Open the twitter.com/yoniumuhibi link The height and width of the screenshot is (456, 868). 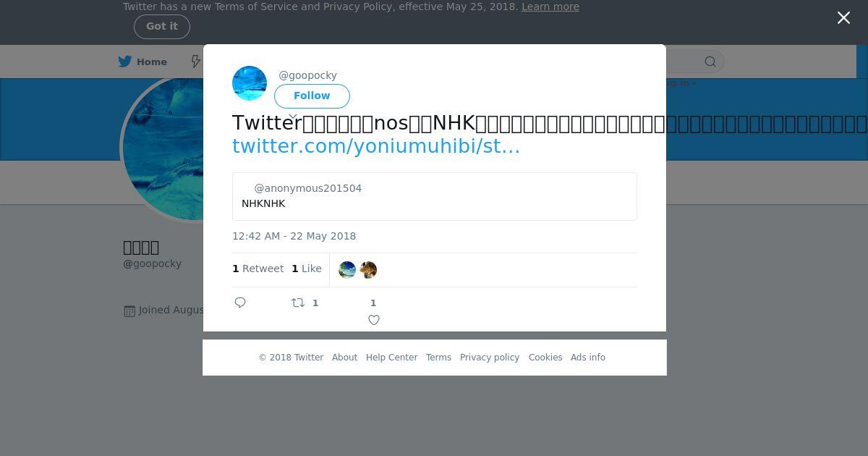376,146
